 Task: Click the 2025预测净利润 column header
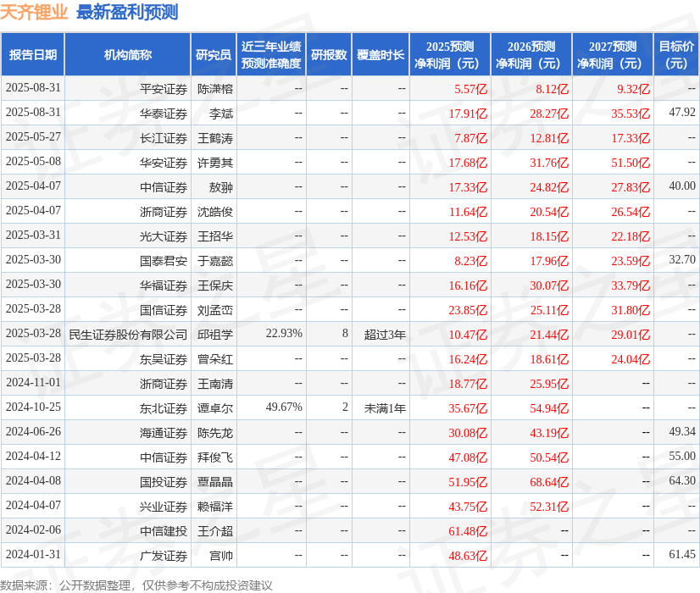coord(449,53)
